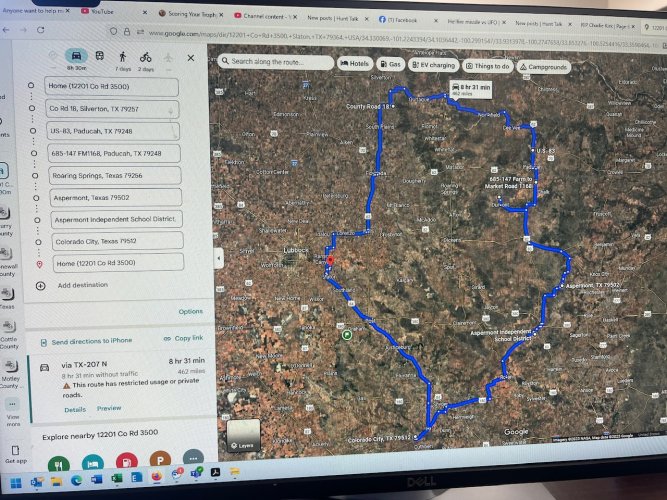667x500 pixels.
Task: Switch to transit travel mode
Action: point(99,57)
